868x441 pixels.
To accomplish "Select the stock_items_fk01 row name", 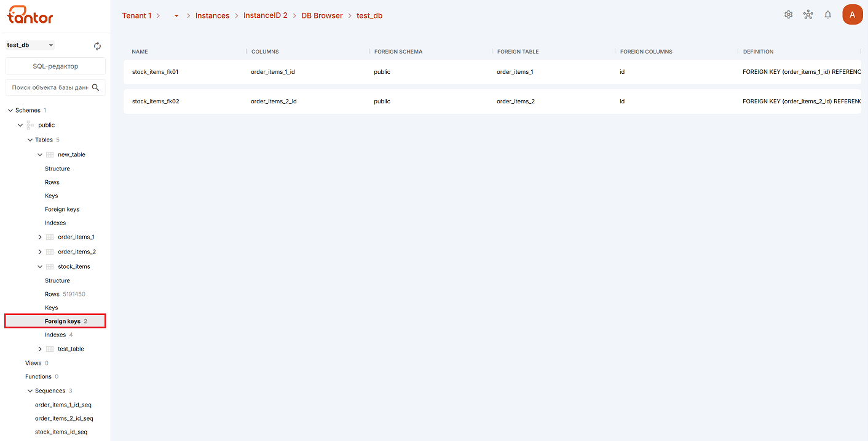I will [156, 72].
